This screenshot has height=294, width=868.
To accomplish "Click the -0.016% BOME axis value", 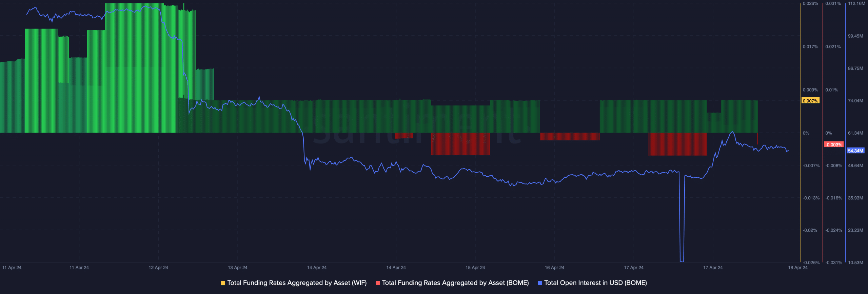I will [x=834, y=198].
